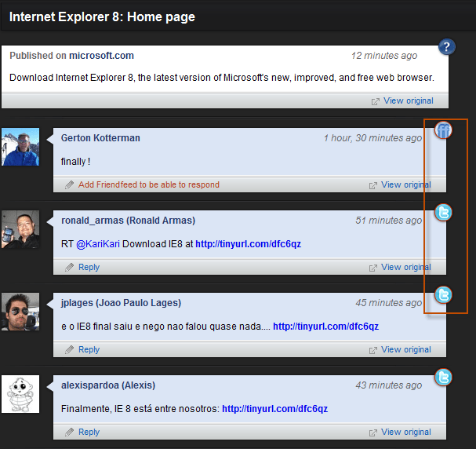476x449 pixels.
Task: Click external-link icon in jplages footer
Action: pos(373,350)
